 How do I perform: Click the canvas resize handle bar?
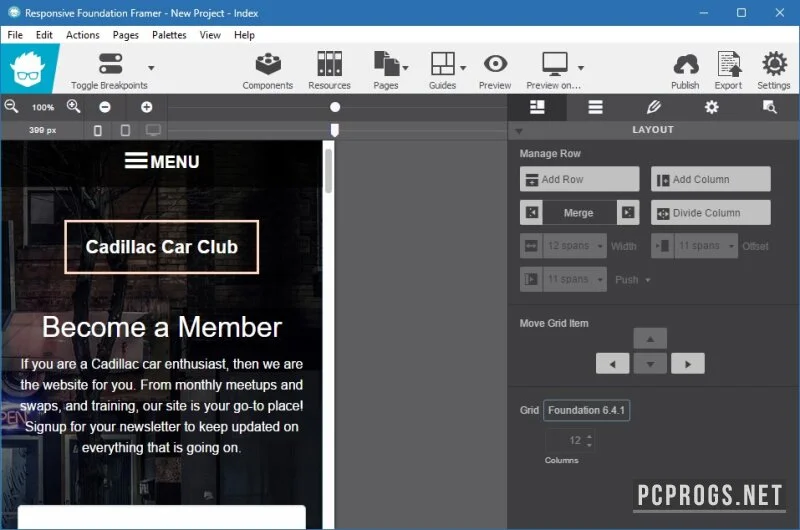pos(329,334)
